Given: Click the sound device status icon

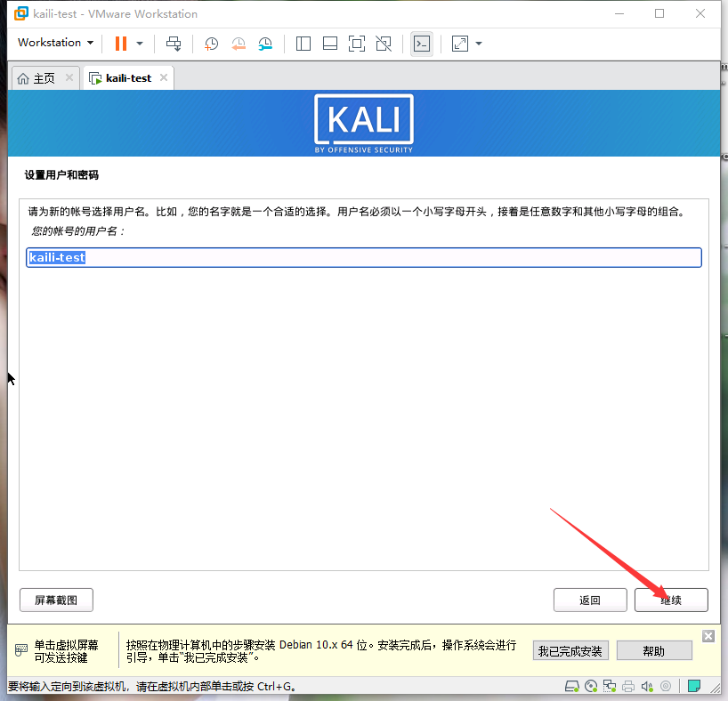Looking at the screenshot, I should [648, 686].
